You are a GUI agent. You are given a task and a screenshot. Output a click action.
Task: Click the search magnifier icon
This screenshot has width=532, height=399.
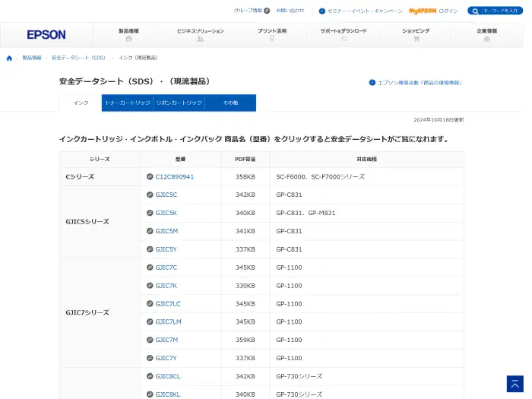point(475,11)
